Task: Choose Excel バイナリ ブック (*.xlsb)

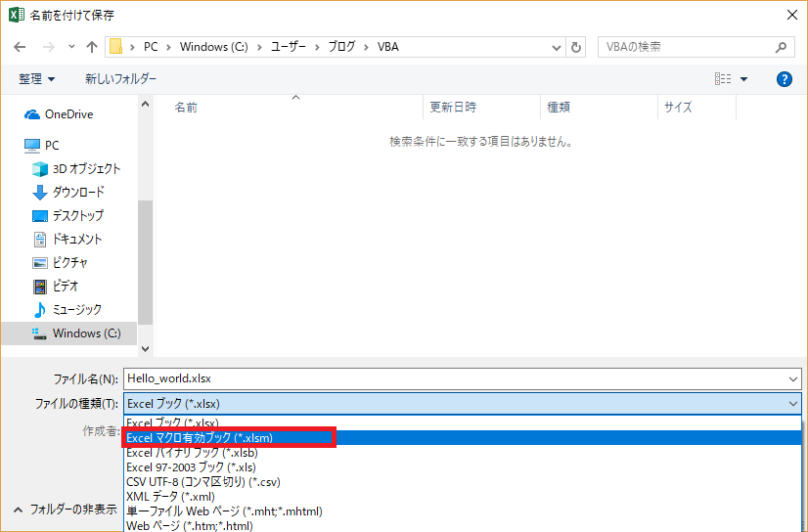Action: coord(463,453)
